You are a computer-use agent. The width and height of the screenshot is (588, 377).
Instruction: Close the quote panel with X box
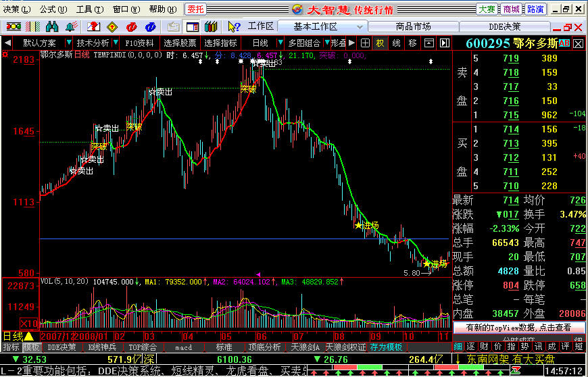coord(579,43)
